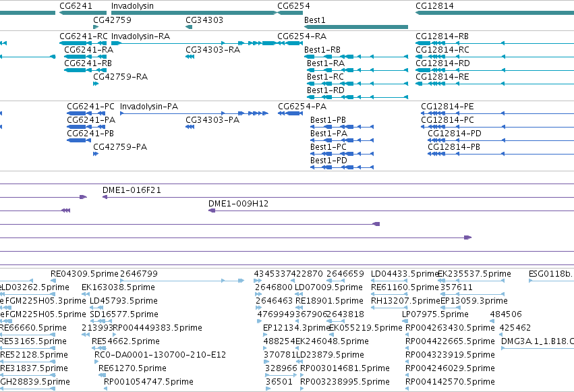Select BAC clone DME1-016F21

132,190
